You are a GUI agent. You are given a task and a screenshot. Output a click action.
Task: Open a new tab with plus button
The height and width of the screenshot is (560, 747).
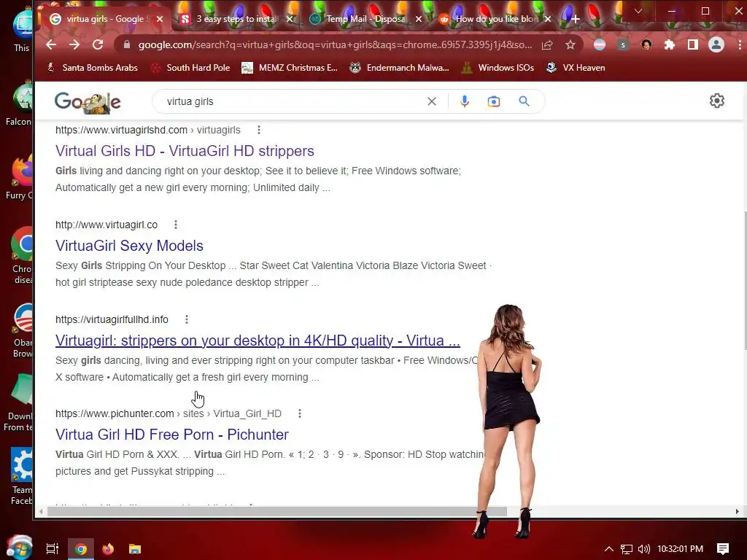[x=576, y=19]
